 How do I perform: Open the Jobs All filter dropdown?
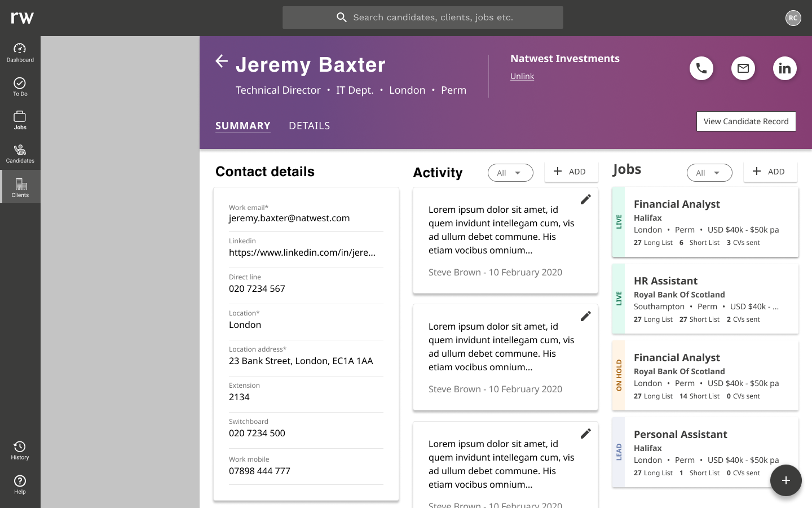tap(709, 173)
